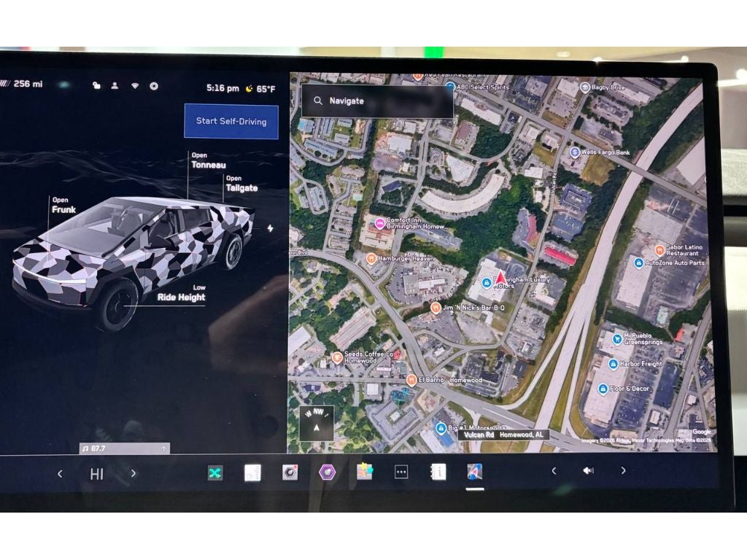Tap the driver profile icon
This screenshot has height=560, width=747.
pos(115,85)
